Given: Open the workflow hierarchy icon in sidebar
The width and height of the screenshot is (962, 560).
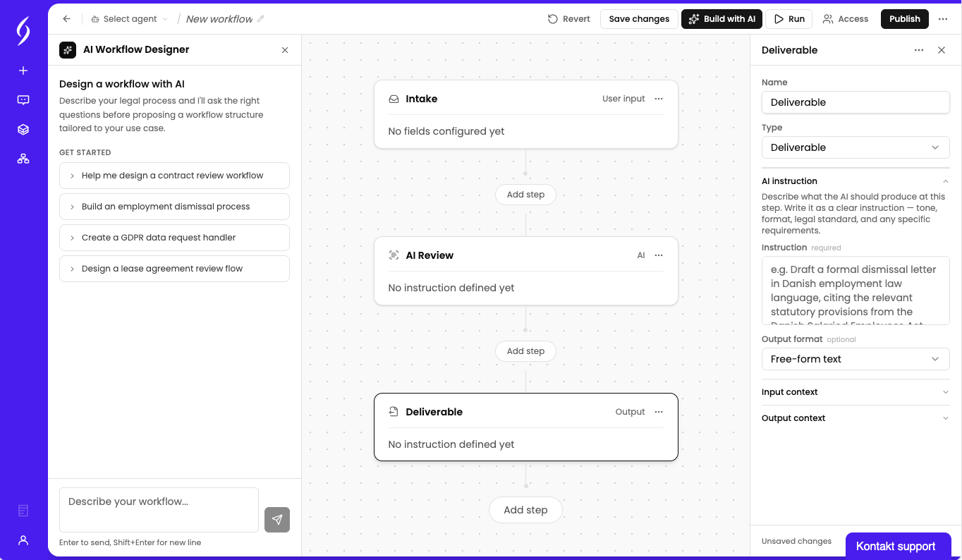Looking at the screenshot, I should point(23,159).
